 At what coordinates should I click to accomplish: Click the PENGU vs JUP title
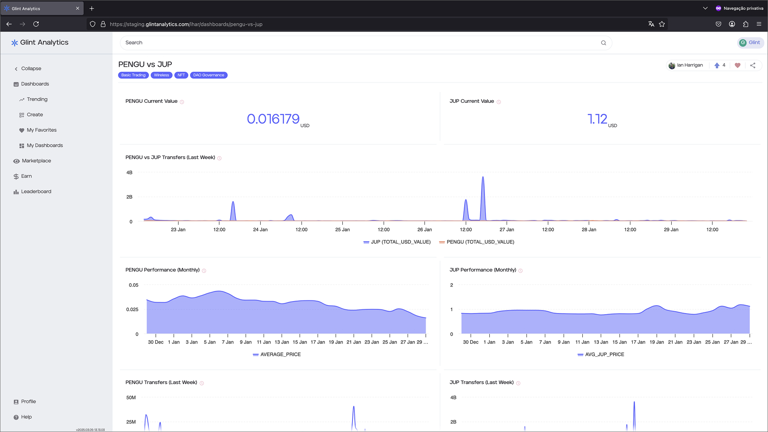click(x=145, y=64)
